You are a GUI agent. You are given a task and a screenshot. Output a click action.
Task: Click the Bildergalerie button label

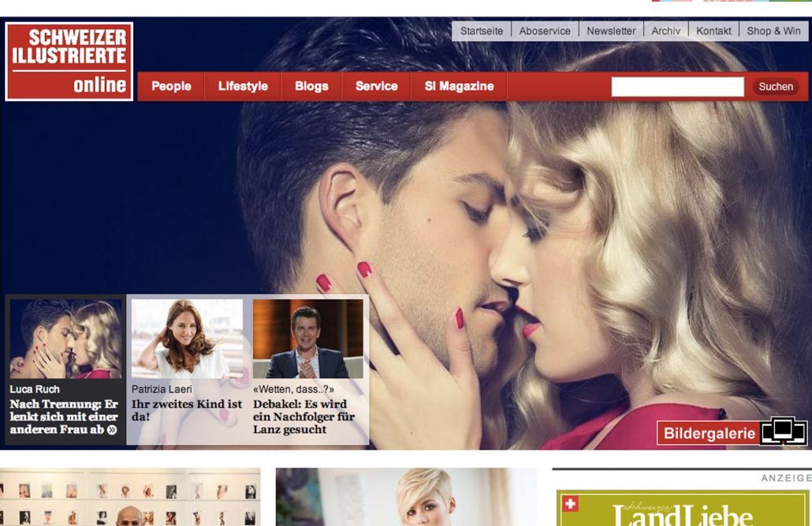[710, 433]
